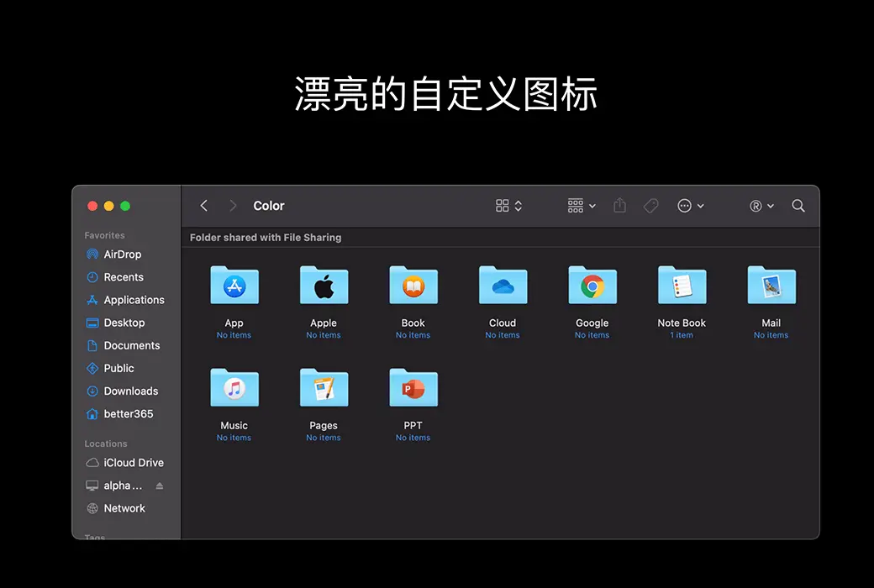The width and height of the screenshot is (874, 588).
Task: Click the "Google" folder name label
Action: coord(592,323)
